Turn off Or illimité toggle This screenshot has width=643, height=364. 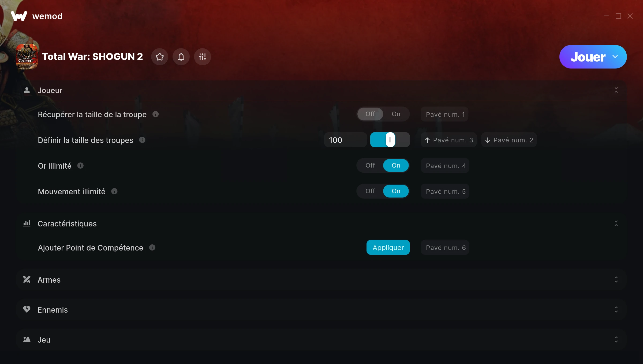tap(370, 165)
